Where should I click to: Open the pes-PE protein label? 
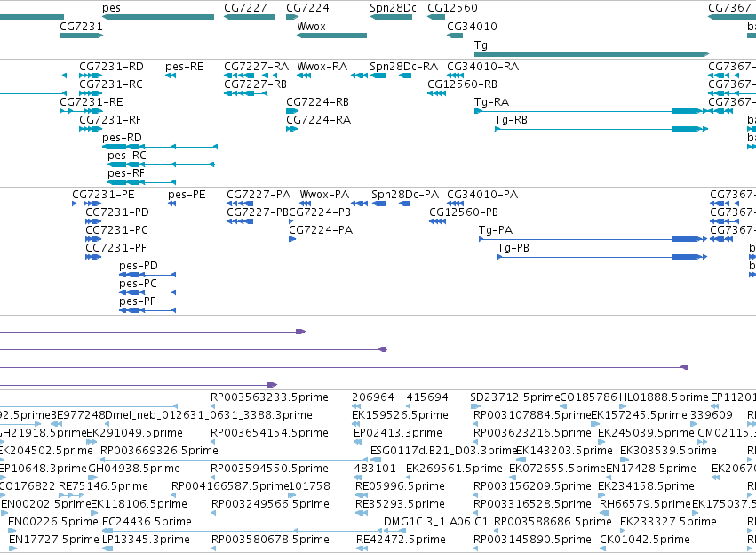click(x=187, y=195)
